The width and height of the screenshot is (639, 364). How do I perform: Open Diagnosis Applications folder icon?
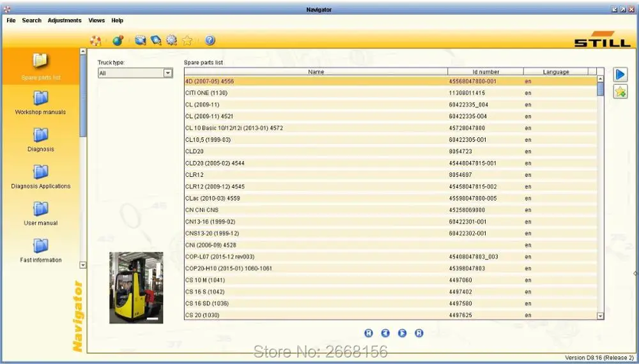[x=40, y=172]
